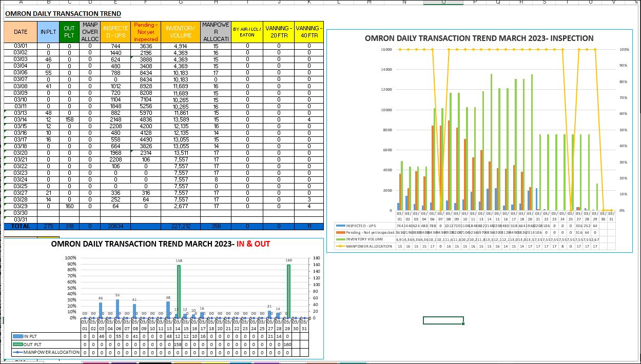Viewport: 641px width, 364px height.
Task: Click the 03/01 date cell in the table
Action: (21, 46)
